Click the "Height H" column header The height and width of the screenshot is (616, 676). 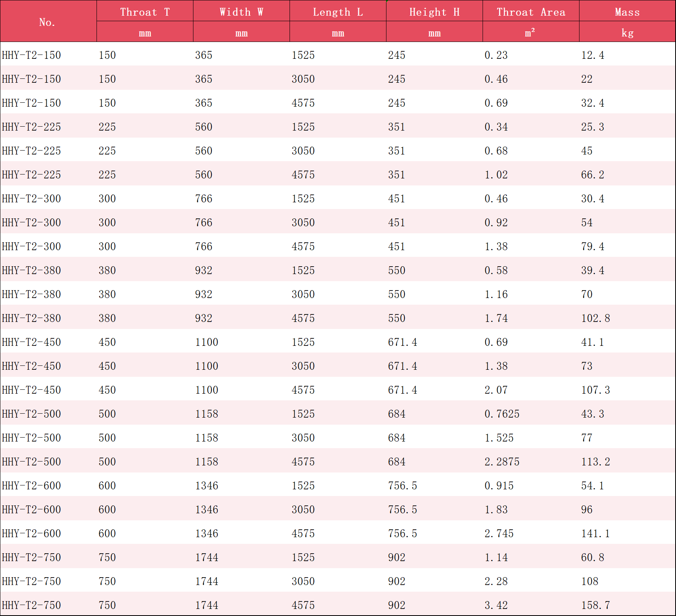click(x=434, y=12)
